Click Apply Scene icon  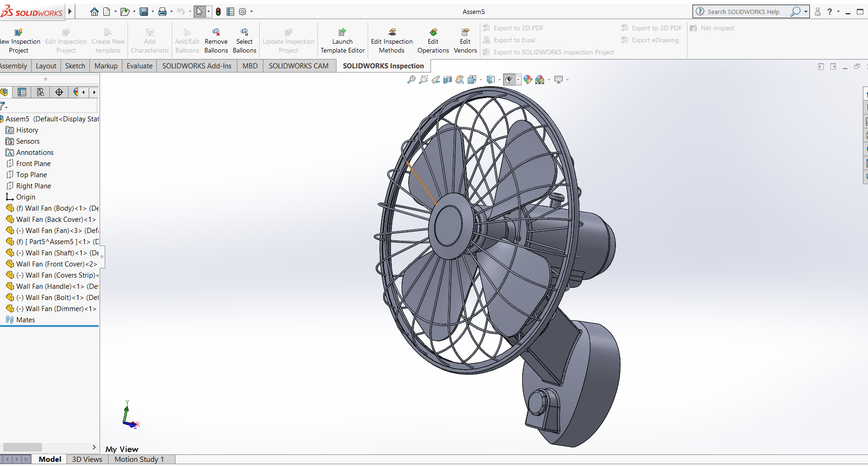tap(540, 80)
